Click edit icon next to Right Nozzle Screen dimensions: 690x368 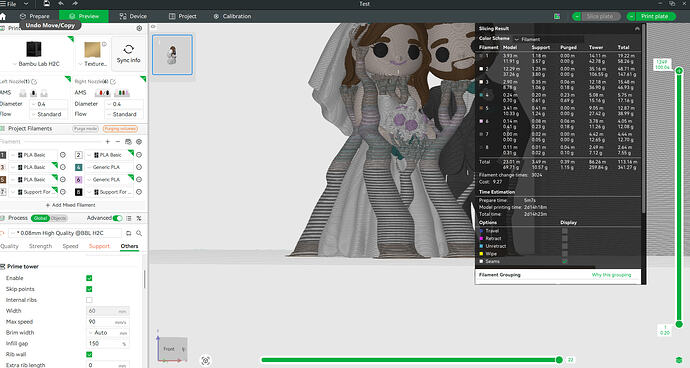pyautogui.click(x=113, y=82)
